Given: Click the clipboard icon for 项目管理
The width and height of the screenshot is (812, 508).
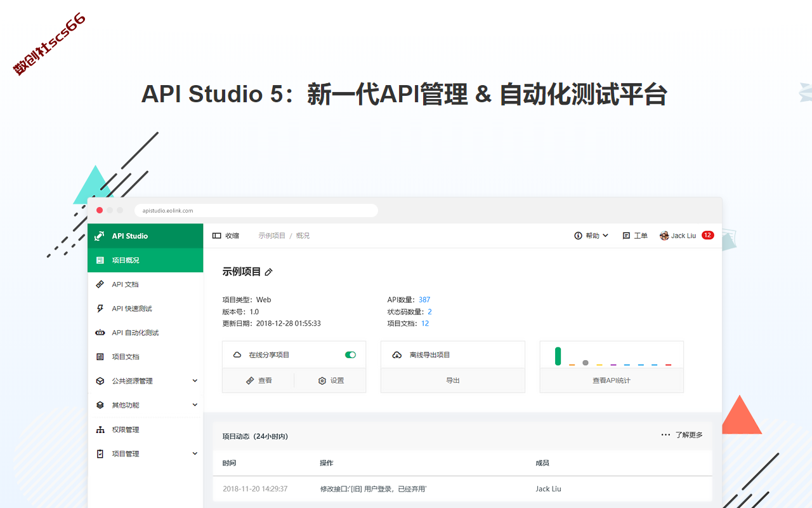Looking at the screenshot, I should (x=100, y=454).
